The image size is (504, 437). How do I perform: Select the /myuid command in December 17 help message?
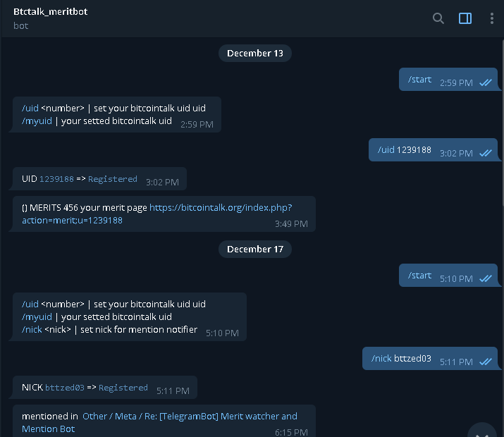point(37,317)
